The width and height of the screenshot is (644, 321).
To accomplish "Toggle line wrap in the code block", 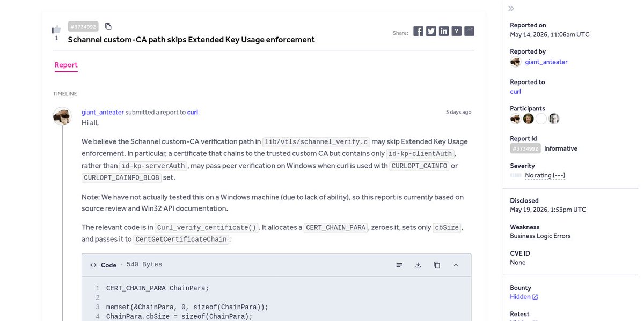I will pos(399,265).
